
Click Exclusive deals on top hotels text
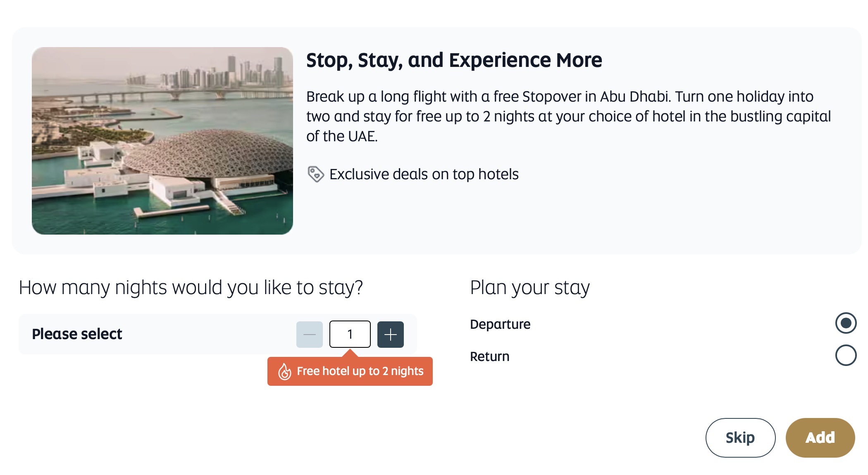point(424,174)
